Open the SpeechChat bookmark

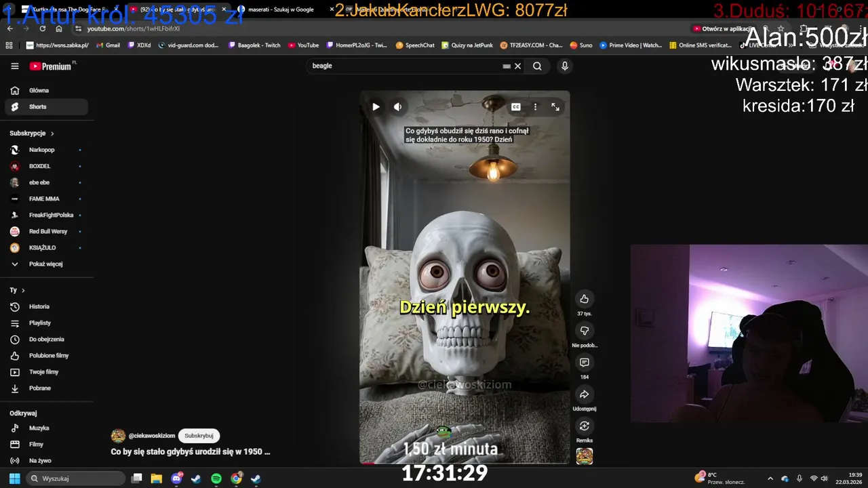[x=415, y=45]
